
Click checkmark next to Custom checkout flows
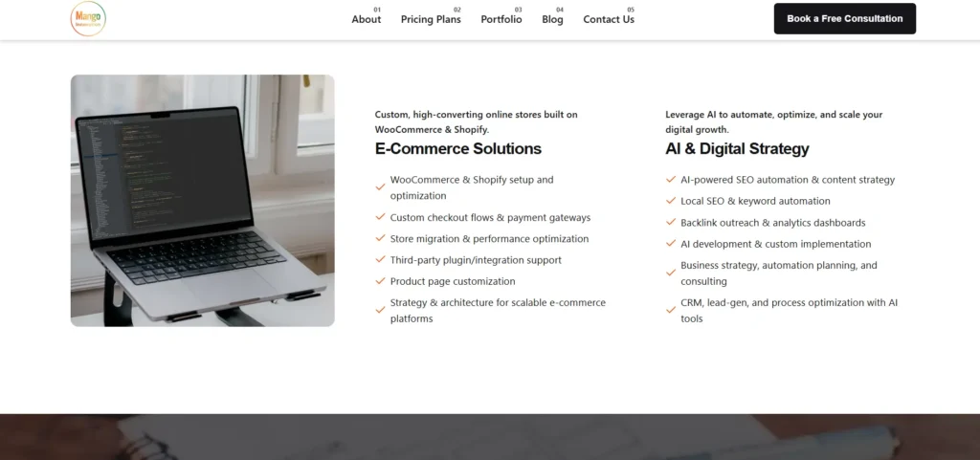coord(380,217)
